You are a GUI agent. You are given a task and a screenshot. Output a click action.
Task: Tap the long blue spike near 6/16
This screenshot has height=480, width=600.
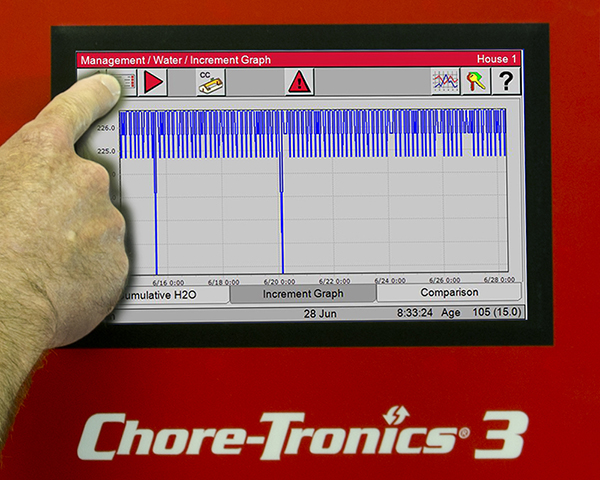coord(156,214)
